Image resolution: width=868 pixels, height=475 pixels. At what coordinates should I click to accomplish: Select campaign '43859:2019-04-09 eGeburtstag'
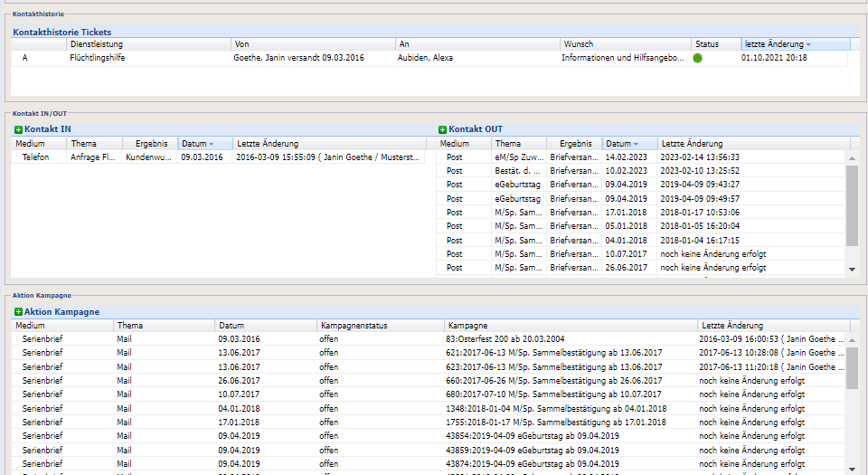[x=532, y=450]
